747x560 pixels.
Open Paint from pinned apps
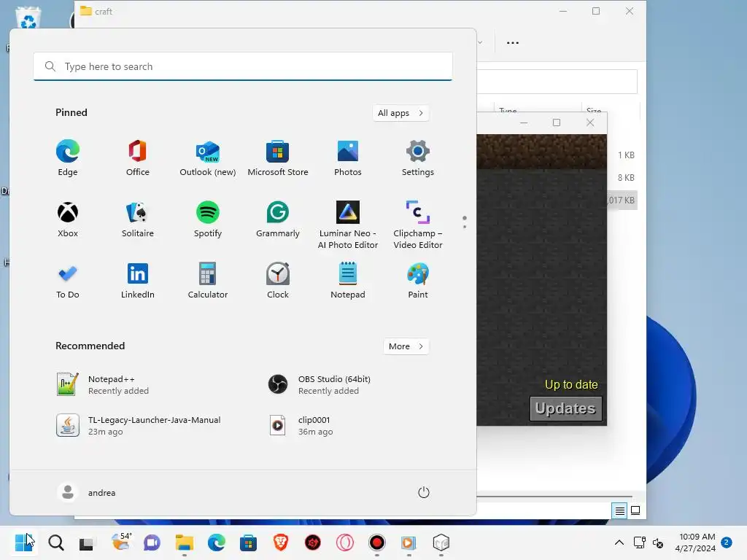click(418, 281)
